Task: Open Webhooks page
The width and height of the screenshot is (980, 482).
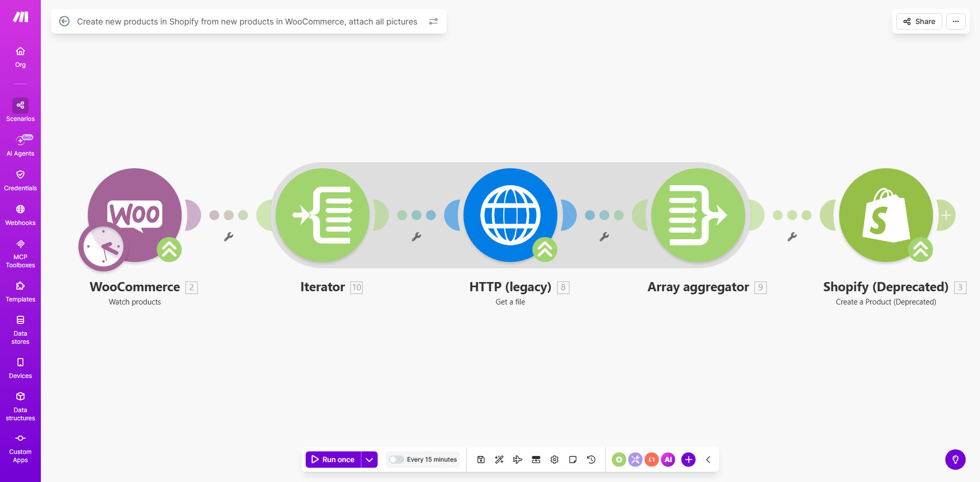Action: (20, 215)
